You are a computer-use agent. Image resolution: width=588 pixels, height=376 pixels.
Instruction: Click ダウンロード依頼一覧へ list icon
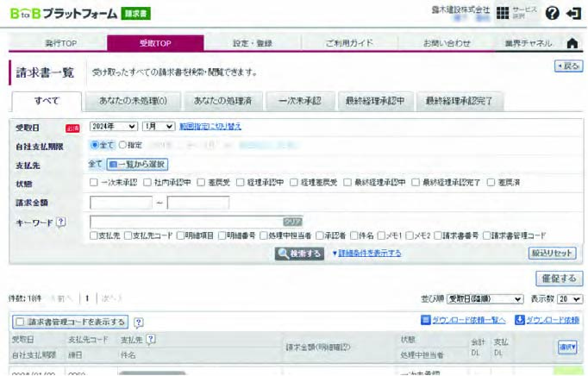[x=425, y=320]
